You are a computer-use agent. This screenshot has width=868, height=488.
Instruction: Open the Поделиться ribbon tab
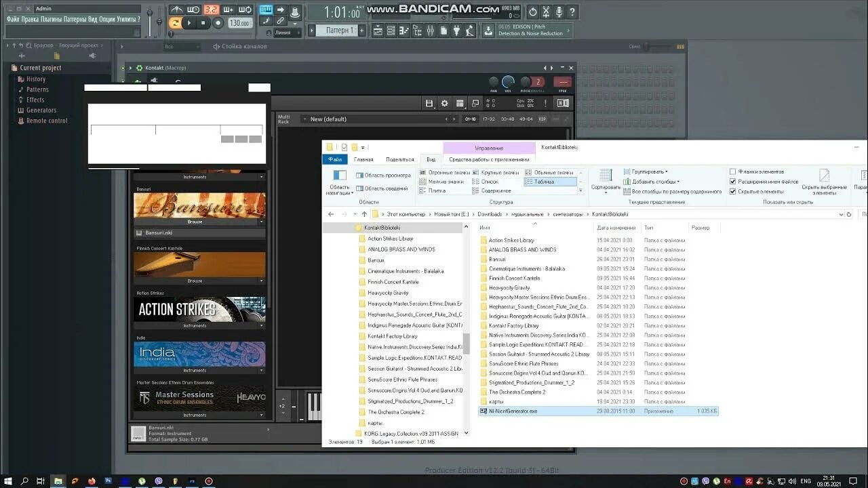tap(400, 159)
